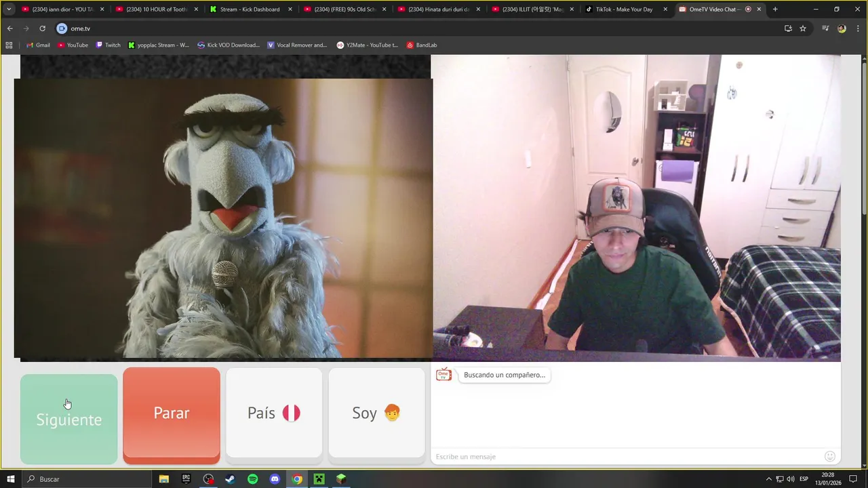This screenshot has height=488, width=868.
Task: Open the apps grid in the bookmarks bar
Action: (x=9, y=45)
